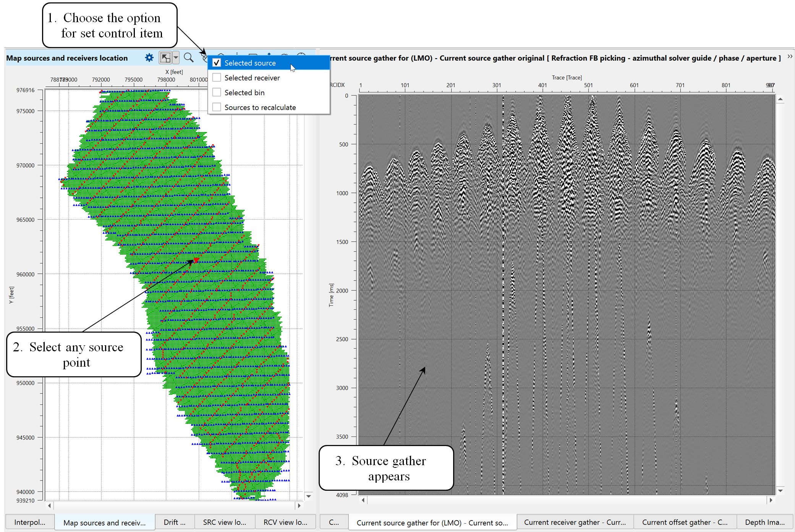Click left arrow of map horizontal scrollbar
The height and width of the screenshot is (532, 795).
(49, 505)
